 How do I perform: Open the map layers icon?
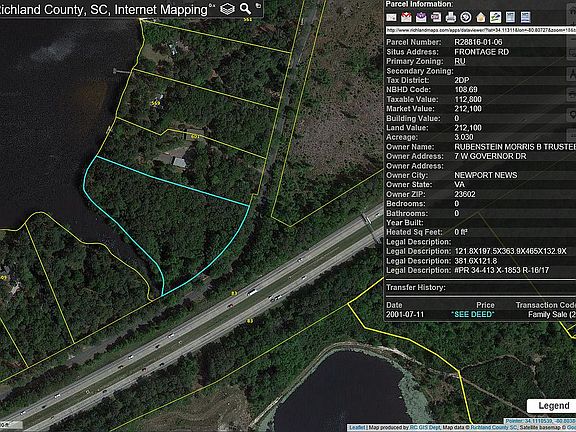(227, 9)
